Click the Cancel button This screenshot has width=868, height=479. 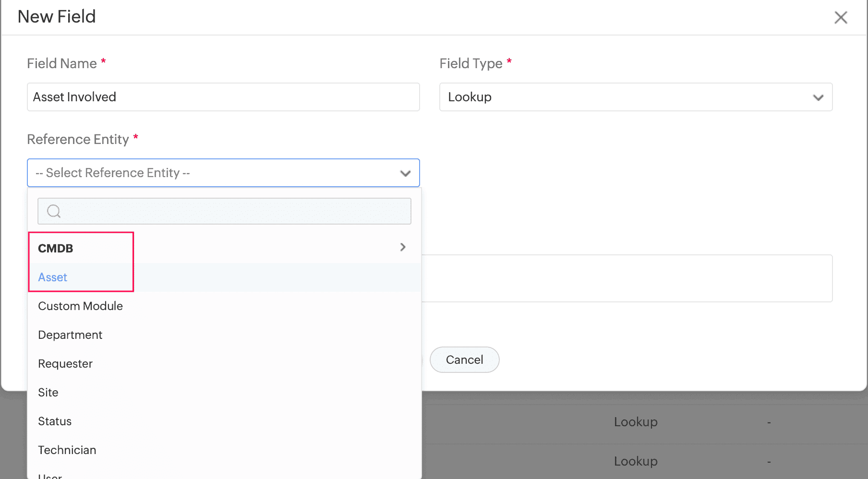[x=464, y=359]
